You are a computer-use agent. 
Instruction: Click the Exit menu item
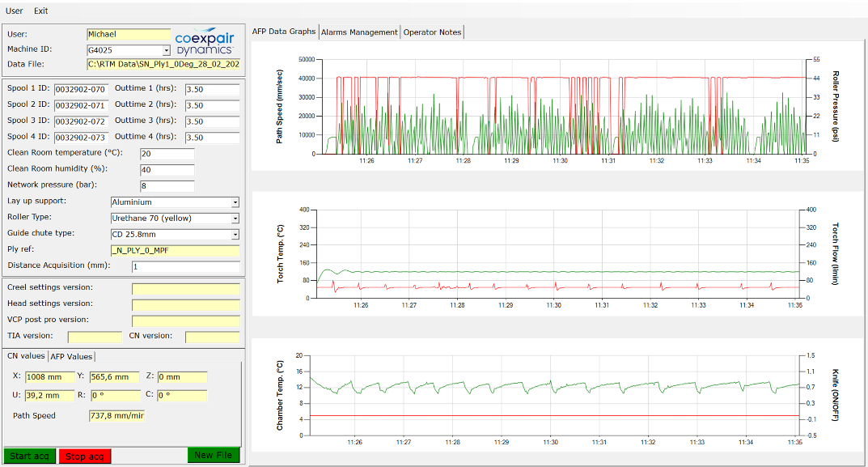[40, 11]
